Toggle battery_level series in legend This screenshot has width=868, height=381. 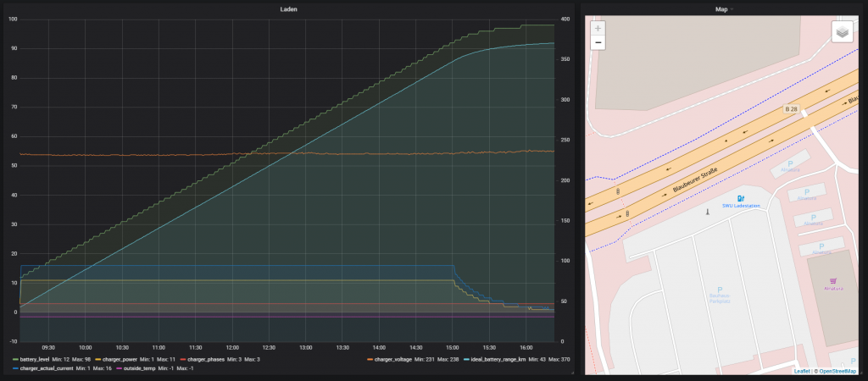[x=35, y=360]
